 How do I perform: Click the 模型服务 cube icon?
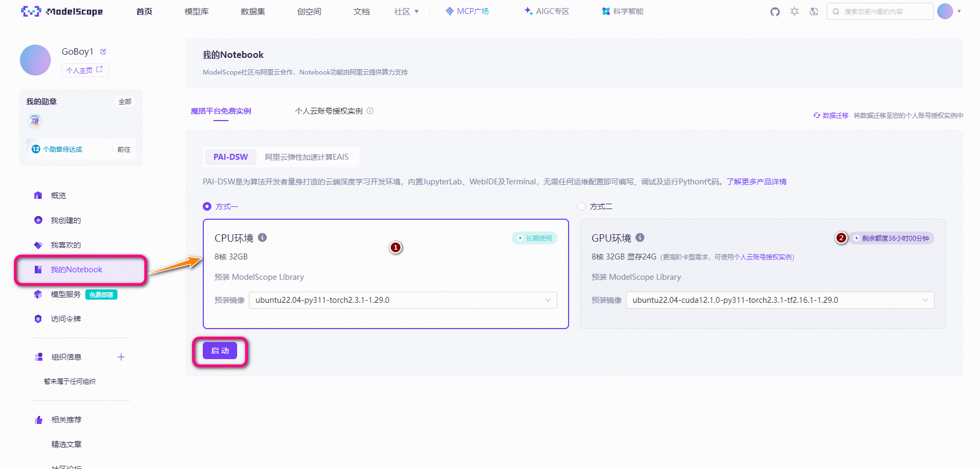coord(38,294)
